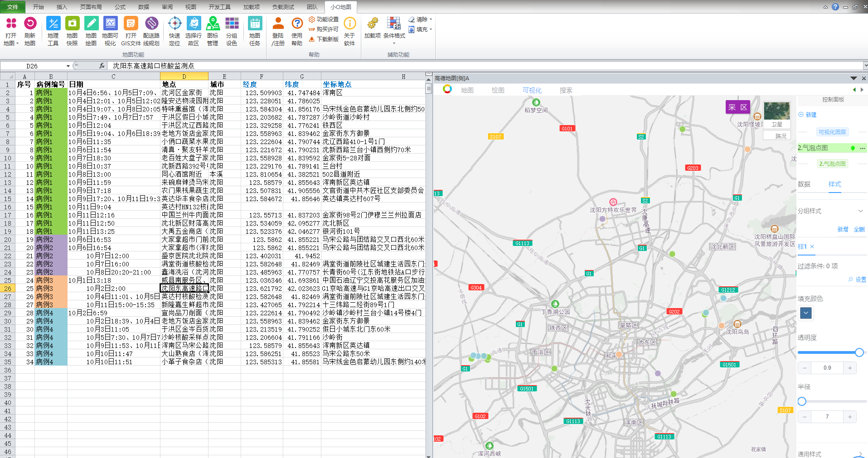Select column header D
Screen dimensions: 868x458
point(184,77)
